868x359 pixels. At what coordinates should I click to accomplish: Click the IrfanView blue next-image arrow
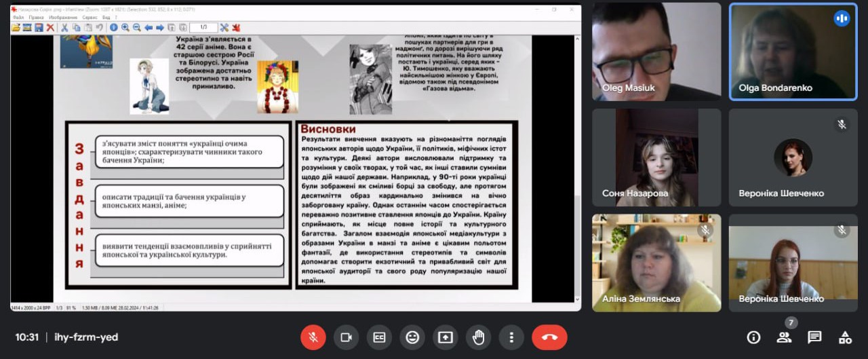point(160,28)
